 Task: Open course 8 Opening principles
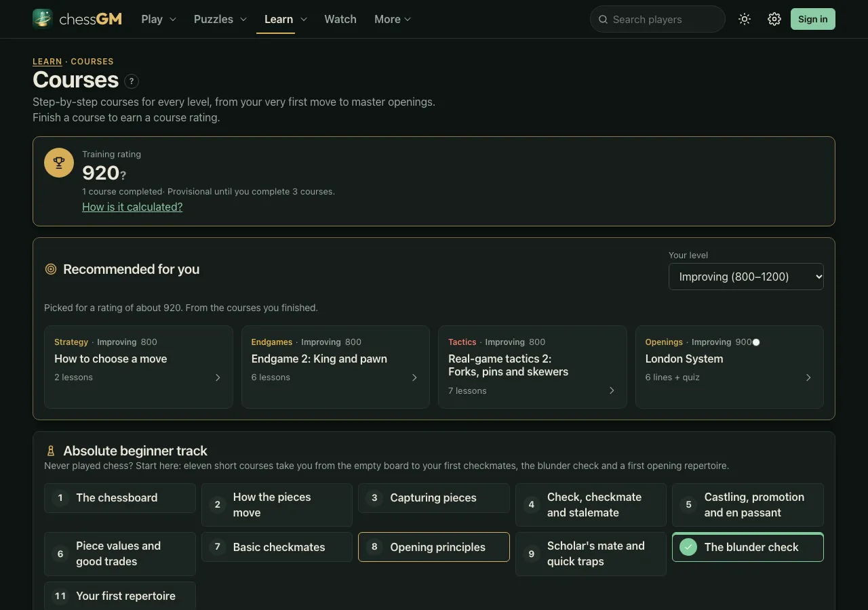tap(434, 547)
